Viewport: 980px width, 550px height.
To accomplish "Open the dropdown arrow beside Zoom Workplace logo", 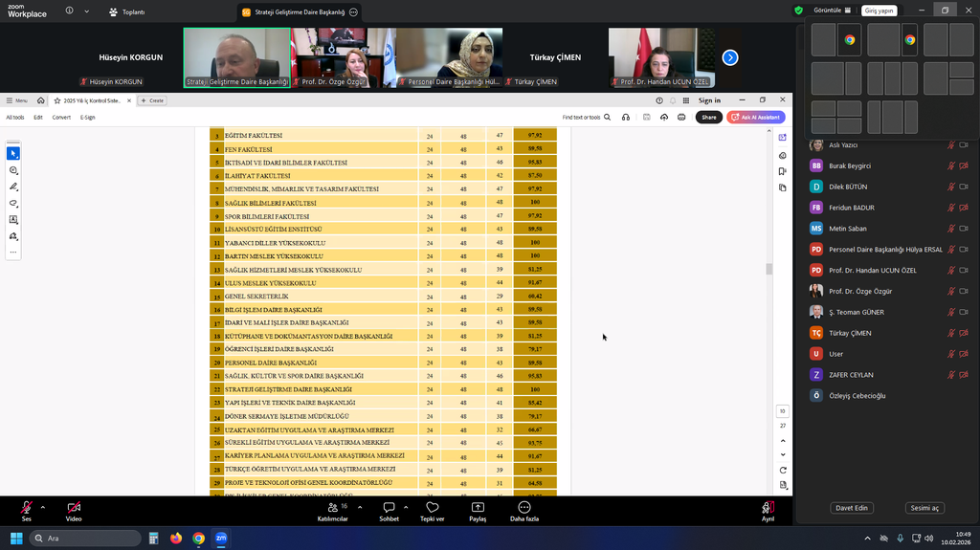I will pos(87,11).
